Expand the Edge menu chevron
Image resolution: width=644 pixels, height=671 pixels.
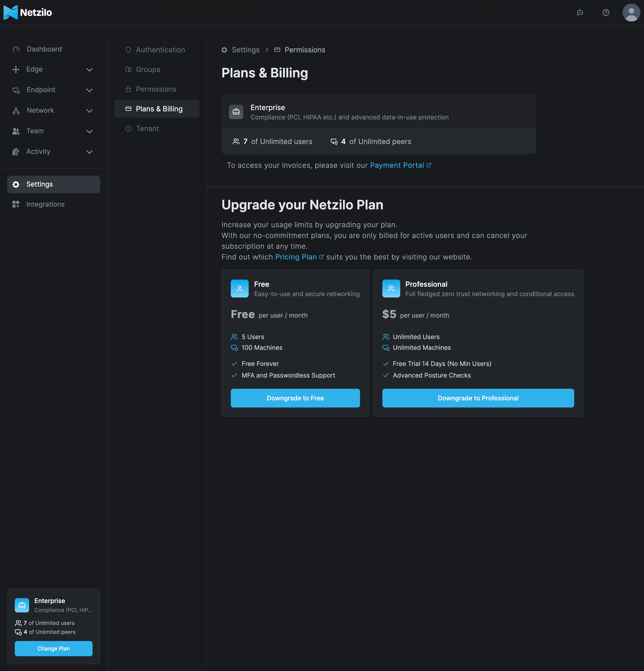[89, 70]
